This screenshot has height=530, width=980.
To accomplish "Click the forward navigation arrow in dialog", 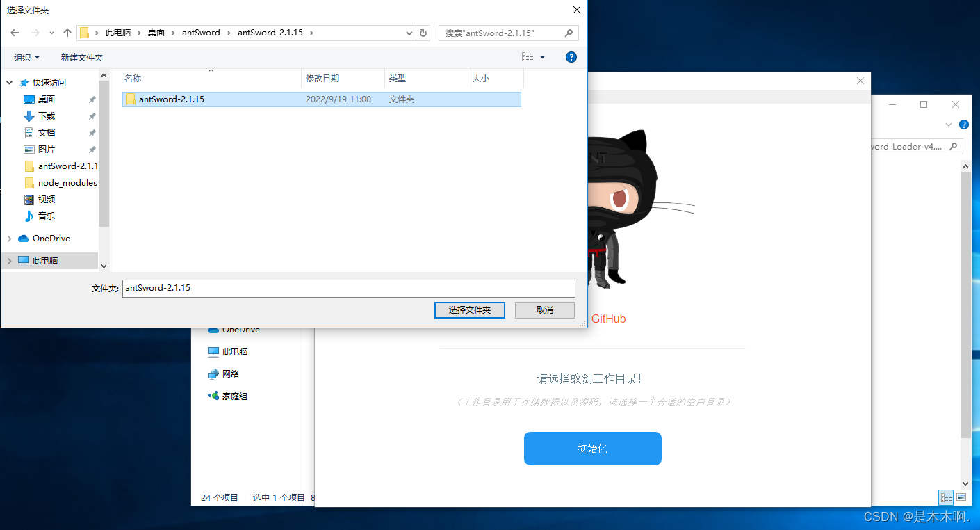I will pyautogui.click(x=35, y=33).
